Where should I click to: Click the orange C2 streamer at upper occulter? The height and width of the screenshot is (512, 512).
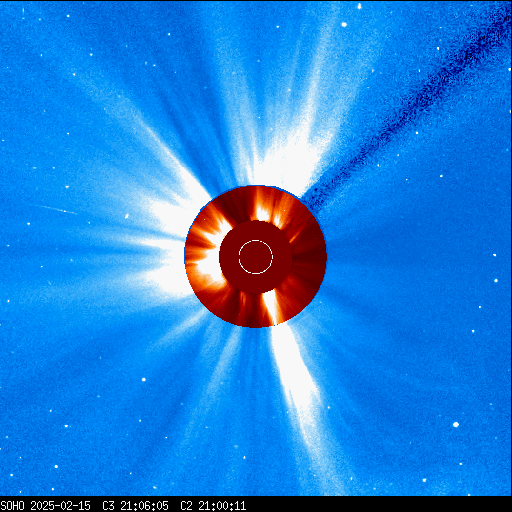pos(262,207)
